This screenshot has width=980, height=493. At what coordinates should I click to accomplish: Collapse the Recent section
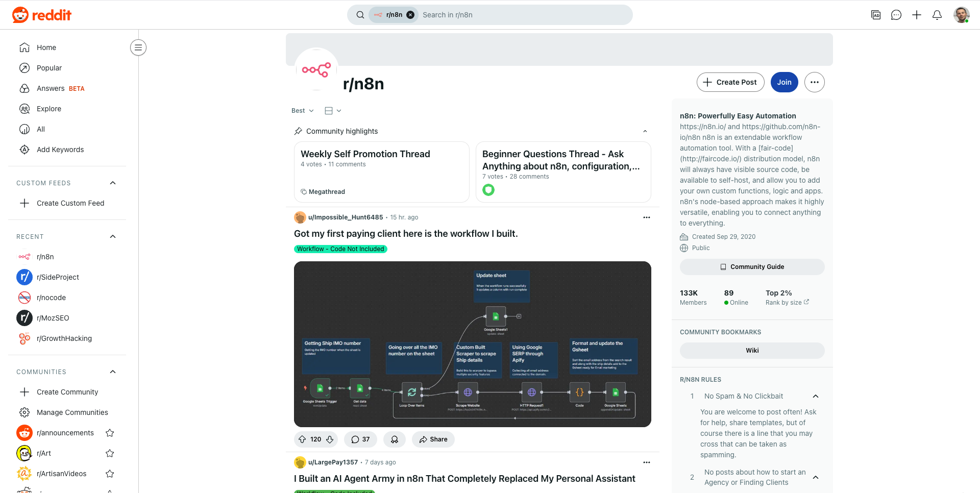[113, 237]
